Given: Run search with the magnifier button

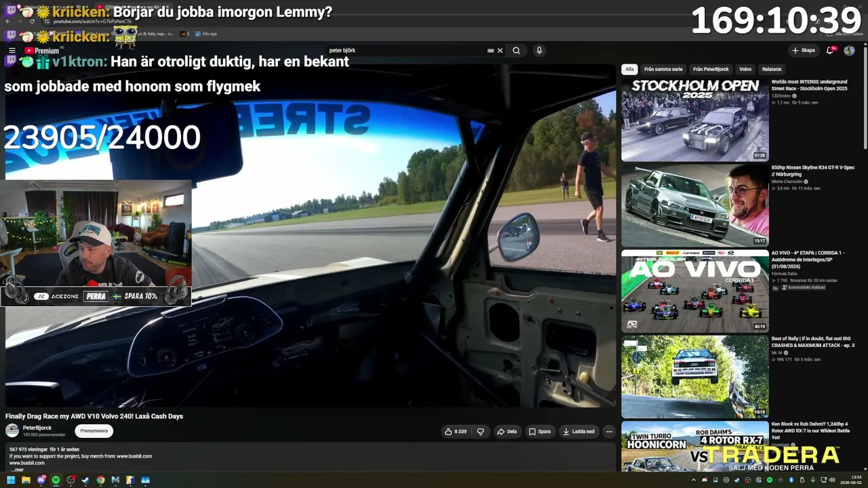Looking at the screenshot, I should 516,51.
